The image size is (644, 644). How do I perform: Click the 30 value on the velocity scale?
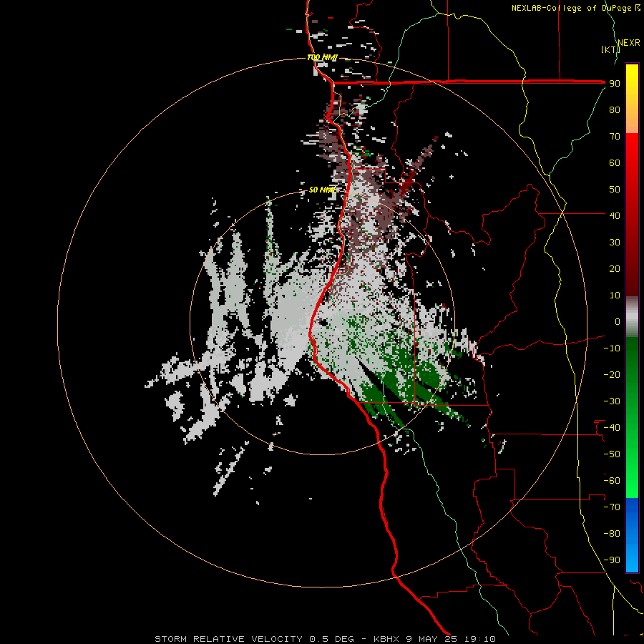pos(615,243)
